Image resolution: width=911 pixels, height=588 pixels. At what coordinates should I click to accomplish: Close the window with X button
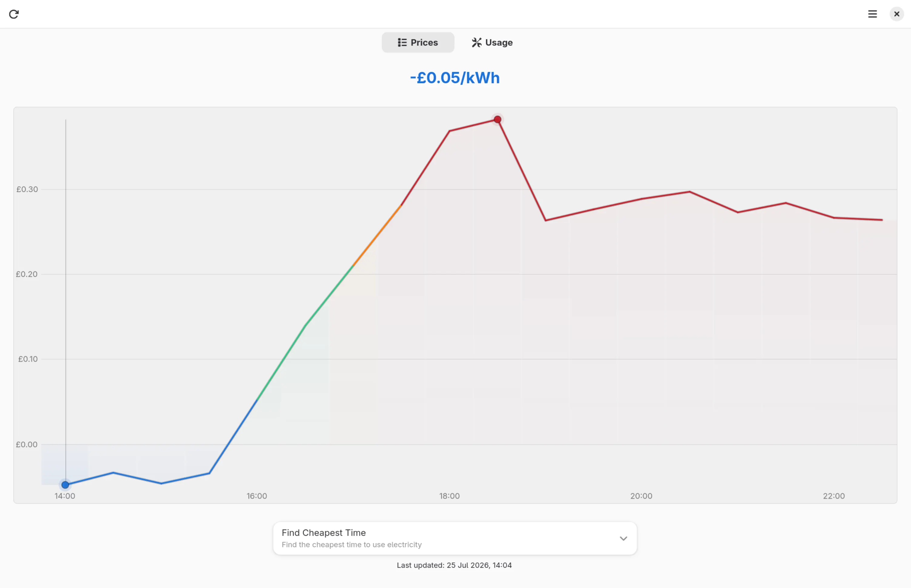pos(897,14)
